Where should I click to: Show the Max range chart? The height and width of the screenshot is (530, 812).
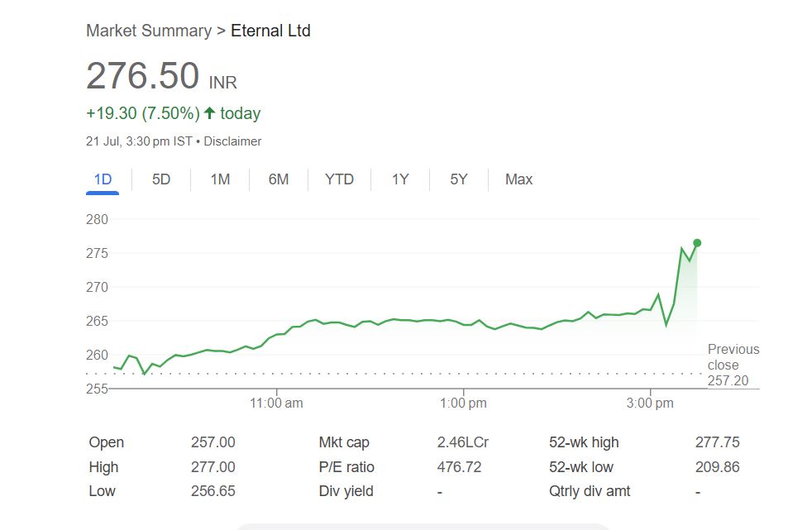[x=518, y=179]
